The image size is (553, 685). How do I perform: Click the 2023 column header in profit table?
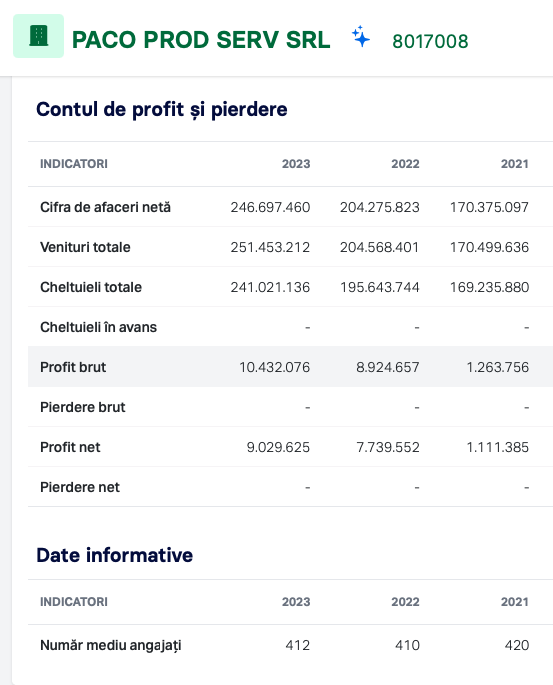pos(296,164)
